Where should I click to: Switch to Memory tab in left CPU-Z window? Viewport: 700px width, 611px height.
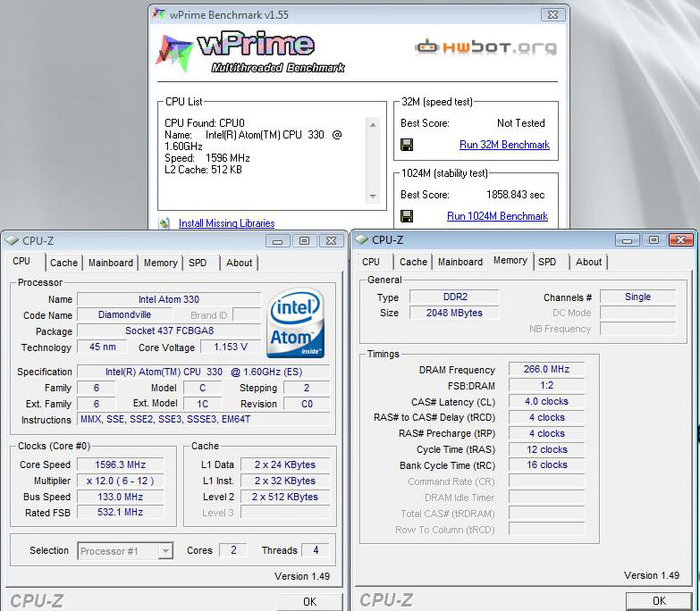[160, 263]
